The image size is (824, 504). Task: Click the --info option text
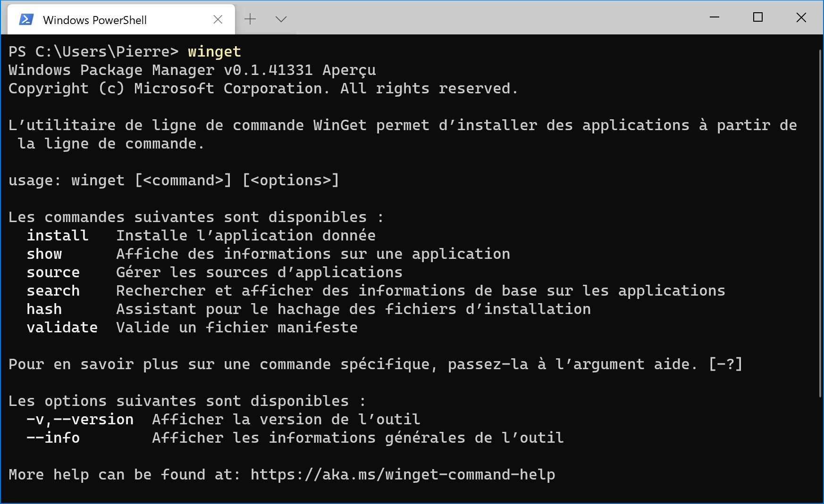tap(53, 438)
